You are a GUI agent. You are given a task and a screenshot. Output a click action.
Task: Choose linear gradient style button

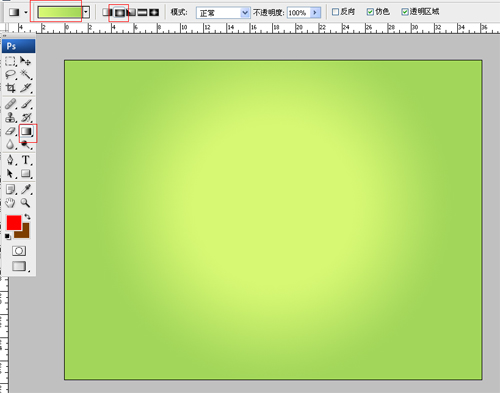tap(107, 13)
